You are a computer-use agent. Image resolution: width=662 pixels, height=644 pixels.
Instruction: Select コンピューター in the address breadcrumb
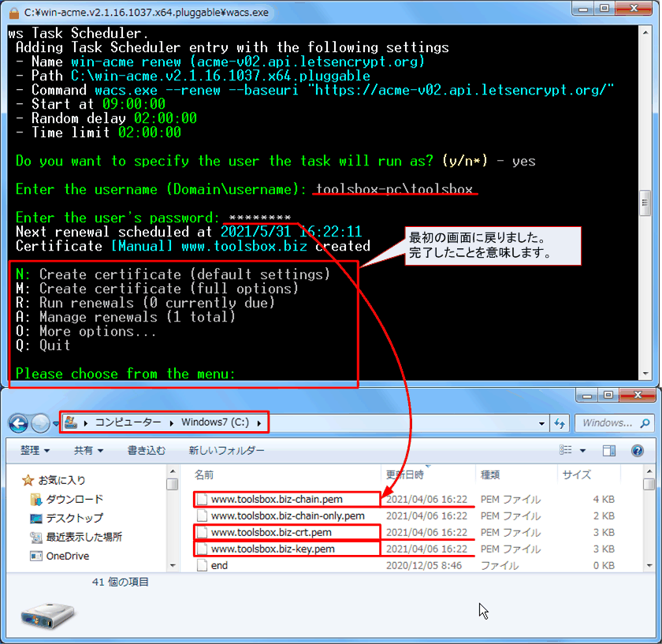click(x=128, y=423)
